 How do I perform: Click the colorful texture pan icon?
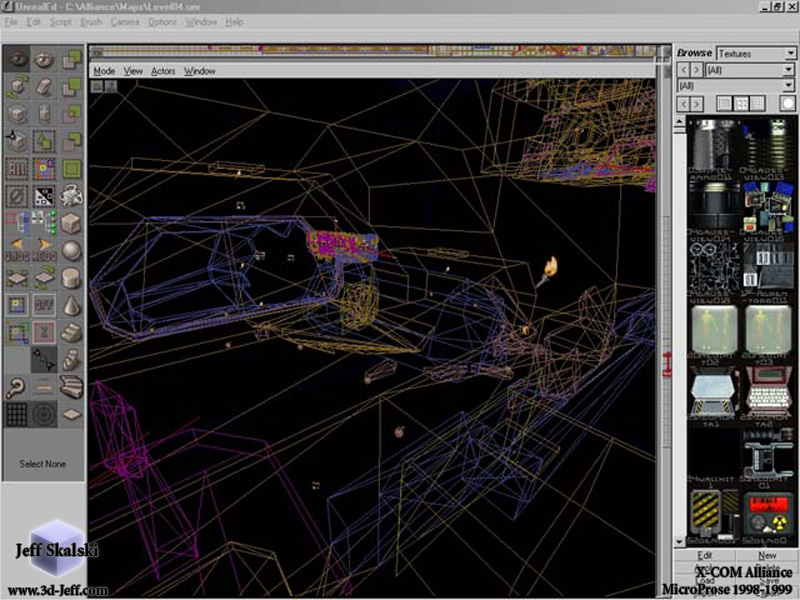(x=44, y=169)
